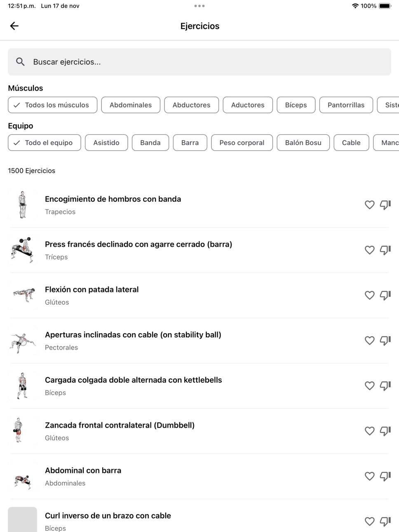This screenshot has height=532, width=399.
Task: Heart the Flexión con patada lateral exercise
Action: (x=370, y=295)
